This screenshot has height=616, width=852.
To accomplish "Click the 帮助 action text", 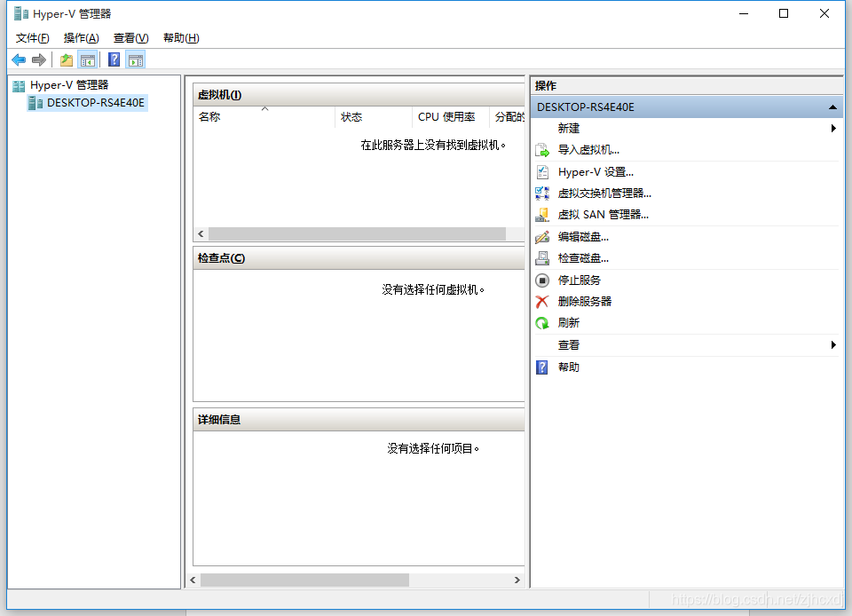I will (568, 367).
